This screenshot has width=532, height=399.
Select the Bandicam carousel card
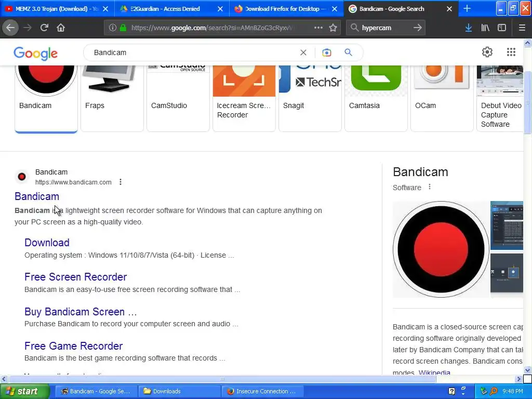coord(46,98)
